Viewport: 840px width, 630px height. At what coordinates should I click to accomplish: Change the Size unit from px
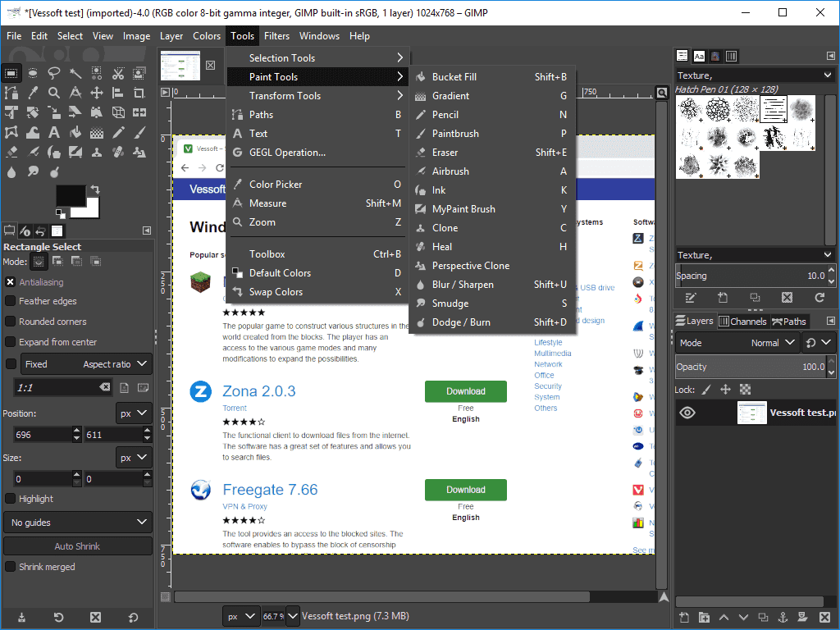click(x=134, y=458)
